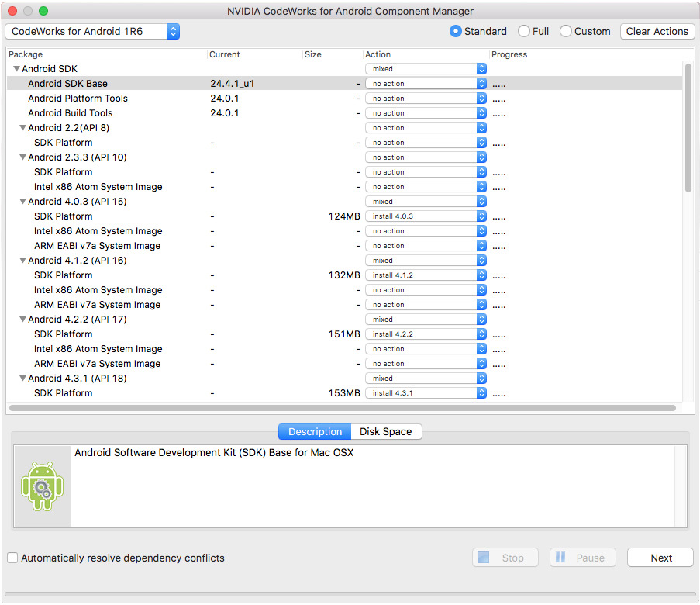Viewport: 700px width, 605px height.
Task: Click the Clear Actions button
Action: pos(657,31)
